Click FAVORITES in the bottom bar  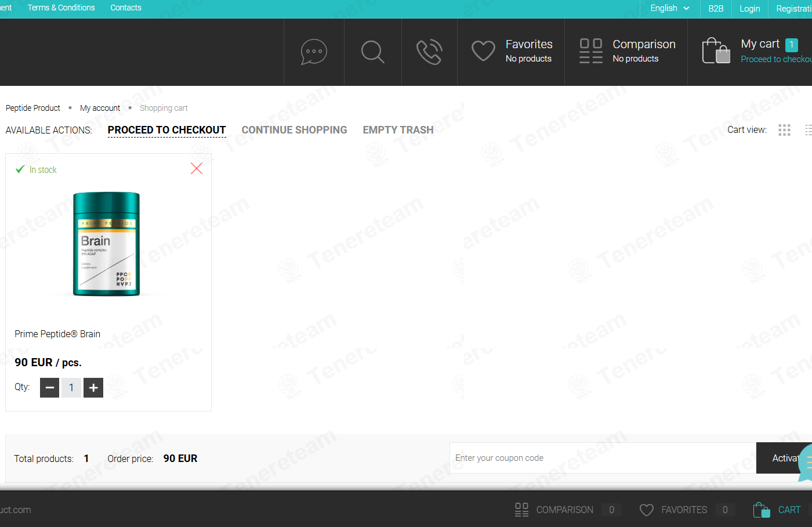(684, 510)
